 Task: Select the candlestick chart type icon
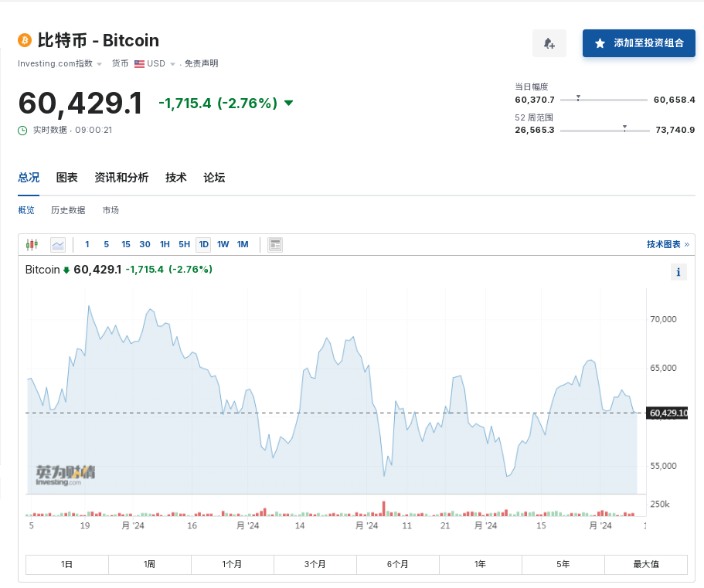click(x=32, y=244)
